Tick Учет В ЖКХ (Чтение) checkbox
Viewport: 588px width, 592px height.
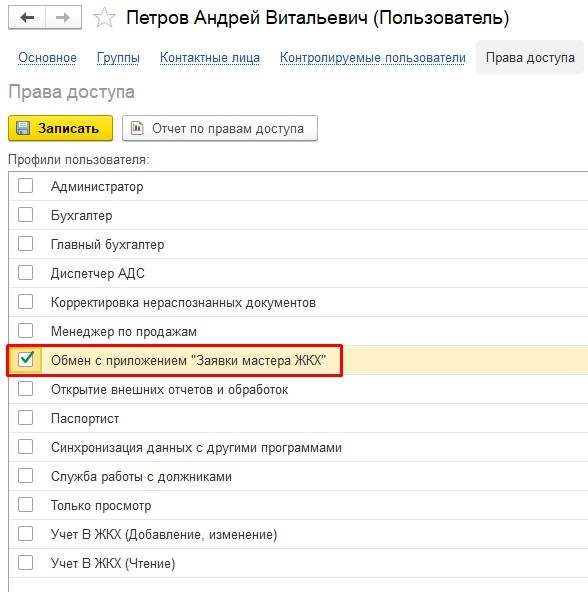pyautogui.click(x=25, y=563)
